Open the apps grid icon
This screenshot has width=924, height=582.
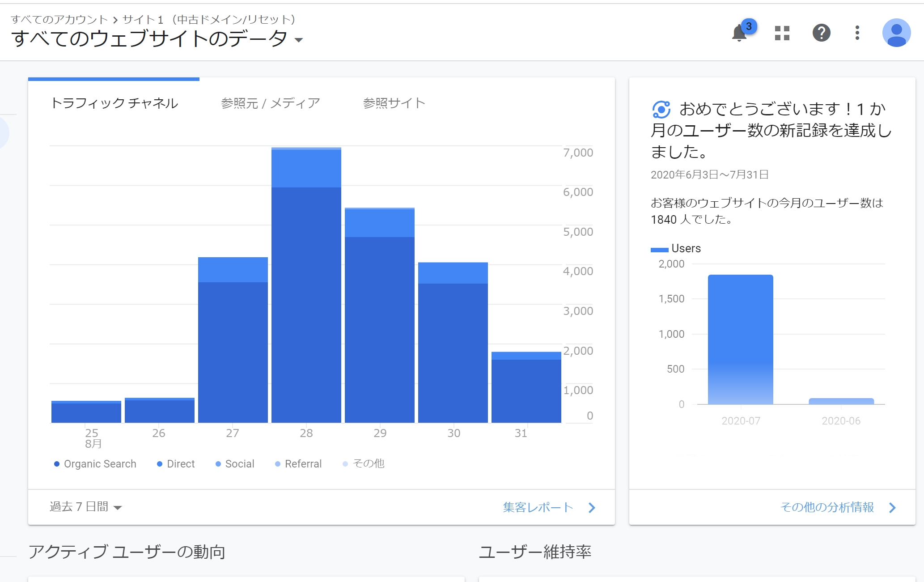coord(782,33)
